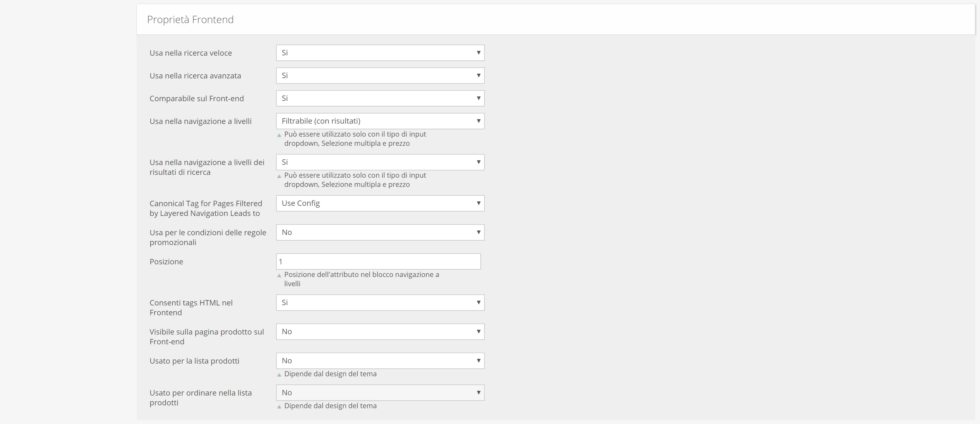The width and height of the screenshot is (980, 424).
Task: Open the 'Usa nella navigazione a livelli' dropdown
Action: click(380, 121)
